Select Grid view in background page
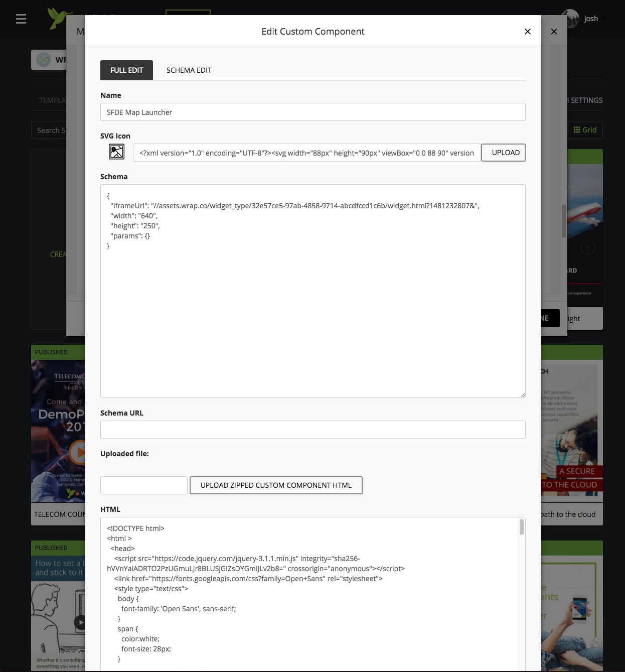 pos(585,130)
